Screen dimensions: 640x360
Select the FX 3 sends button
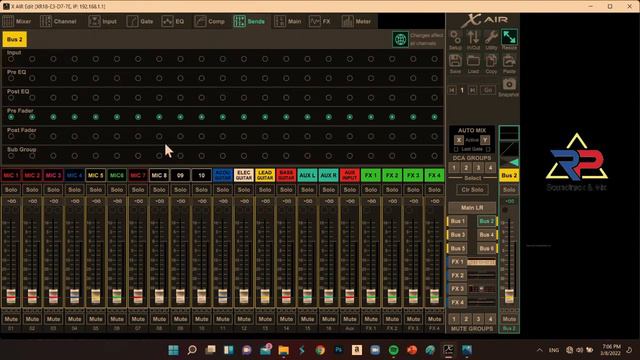(457, 289)
